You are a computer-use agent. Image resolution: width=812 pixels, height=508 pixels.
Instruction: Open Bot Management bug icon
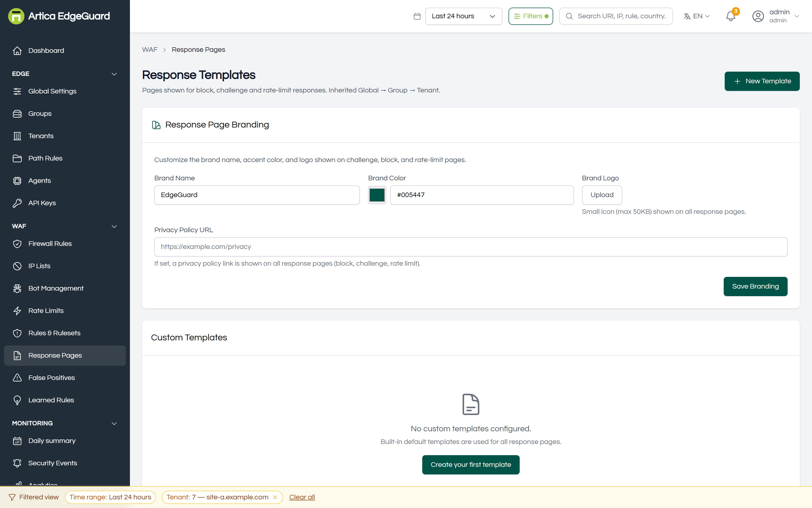17,288
